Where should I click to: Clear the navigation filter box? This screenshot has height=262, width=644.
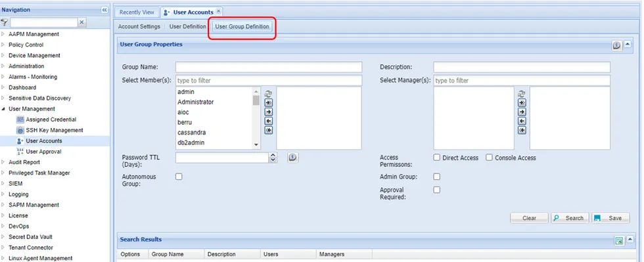click(x=81, y=22)
